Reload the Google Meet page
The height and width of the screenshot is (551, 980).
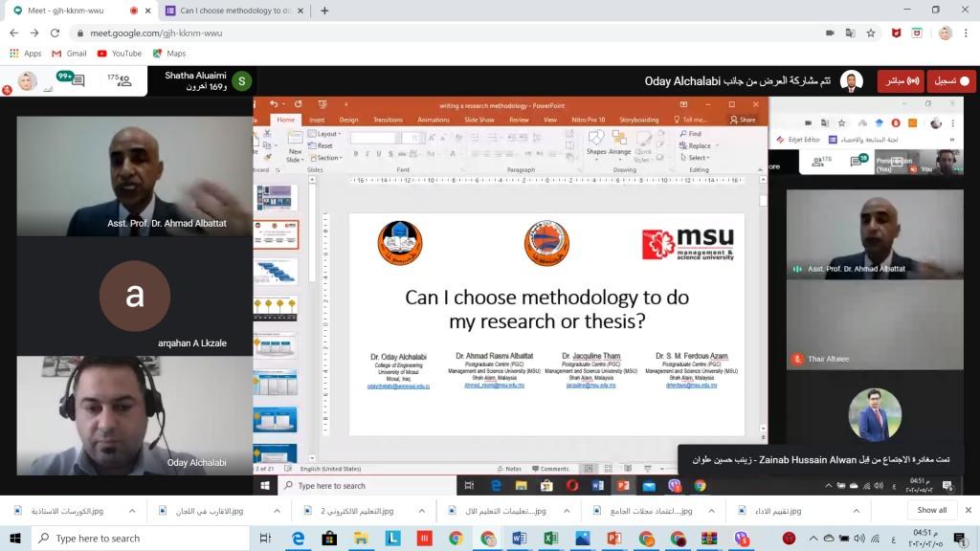point(54,33)
